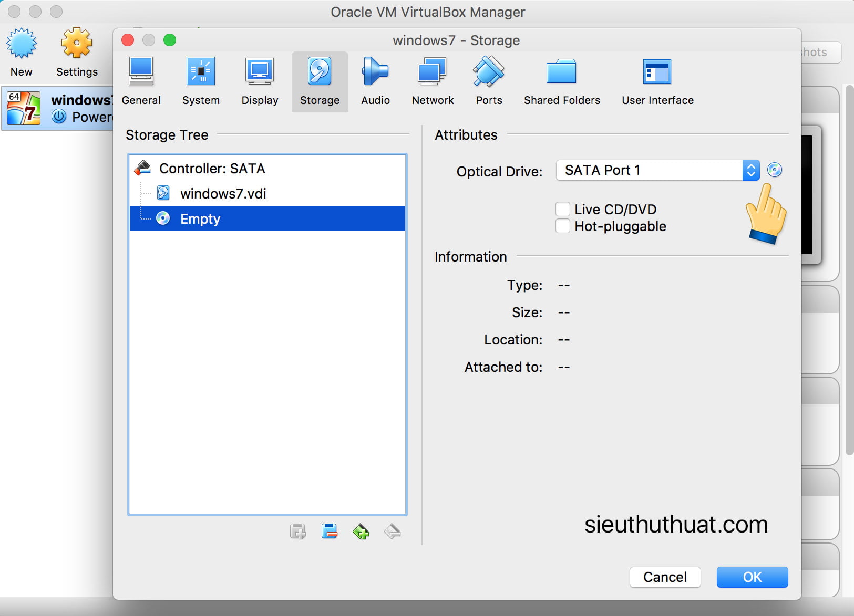Select windows7.vdi in Storage Tree
Image resolution: width=854 pixels, height=616 pixels.
click(223, 194)
